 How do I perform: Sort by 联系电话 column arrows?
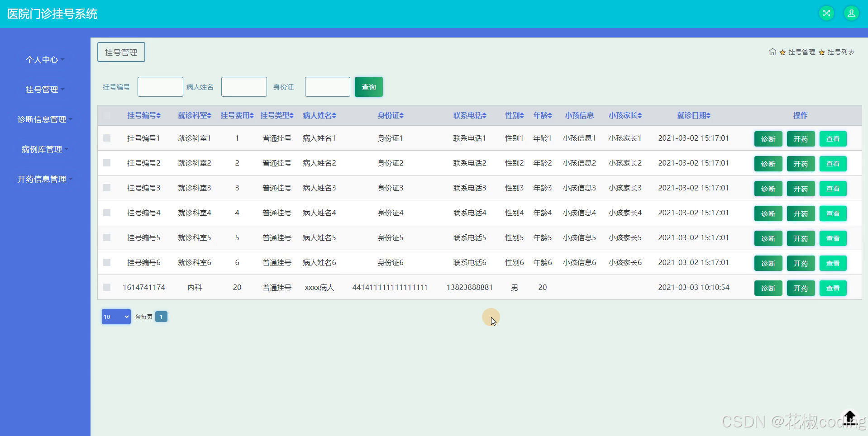[484, 116]
